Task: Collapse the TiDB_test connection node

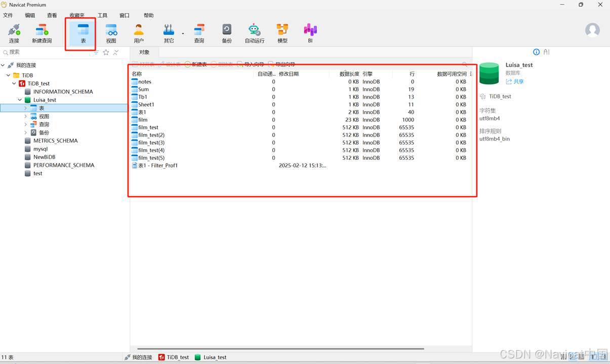Action: point(14,83)
